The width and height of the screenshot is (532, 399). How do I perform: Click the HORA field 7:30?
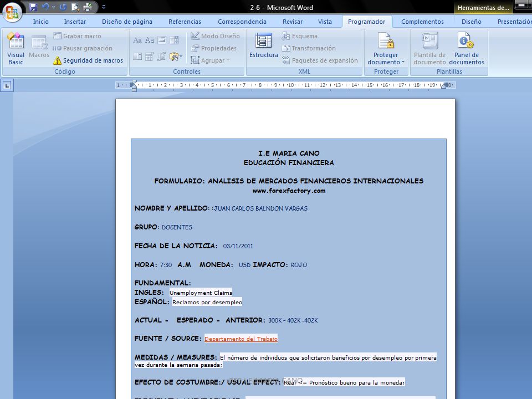166,265
